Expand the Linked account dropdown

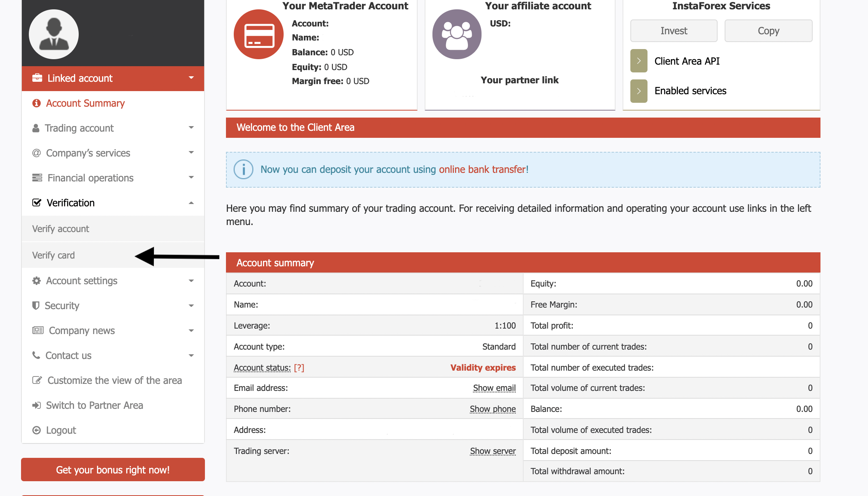[191, 78]
